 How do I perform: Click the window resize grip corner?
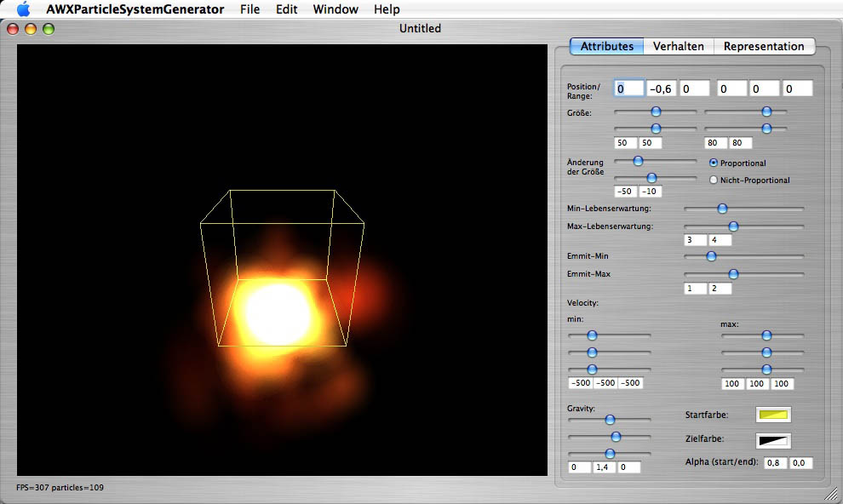[830, 493]
